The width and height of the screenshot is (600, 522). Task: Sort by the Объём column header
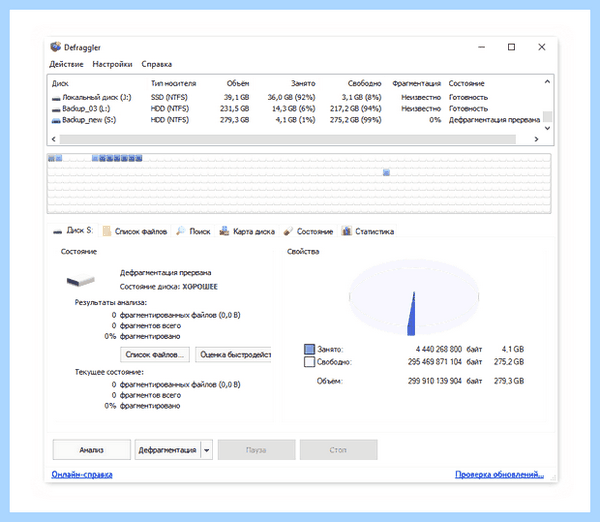(238, 83)
